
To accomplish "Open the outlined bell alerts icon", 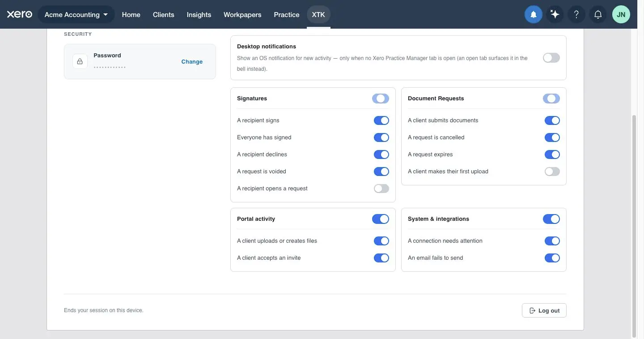I will pos(598,14).
